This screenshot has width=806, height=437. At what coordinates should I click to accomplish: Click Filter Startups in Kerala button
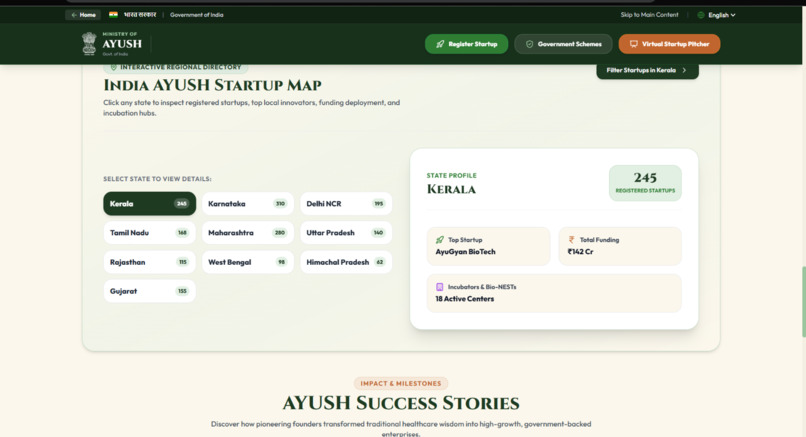tap(647, 70)
